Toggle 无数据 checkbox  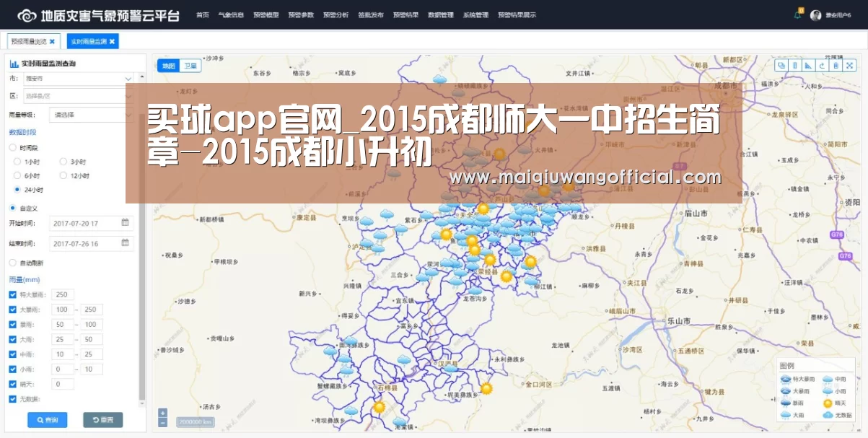pyautogui.click(x=13, y=398)
